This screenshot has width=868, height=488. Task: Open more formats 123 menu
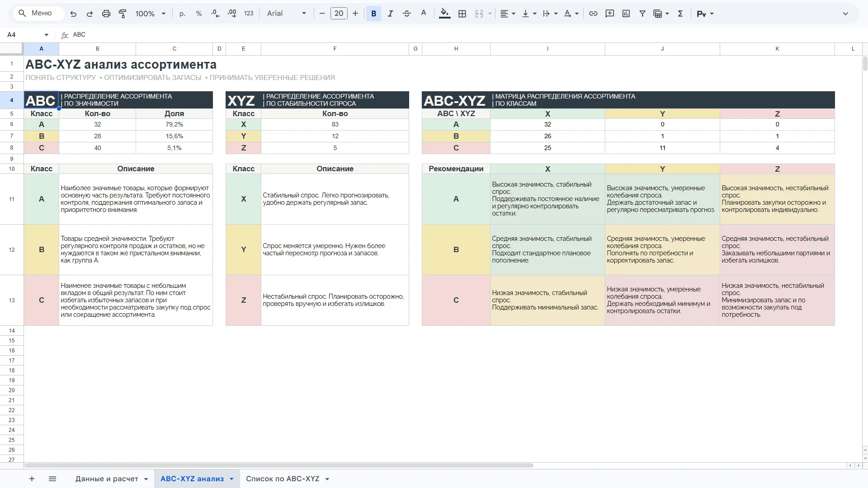click(249, 14)
